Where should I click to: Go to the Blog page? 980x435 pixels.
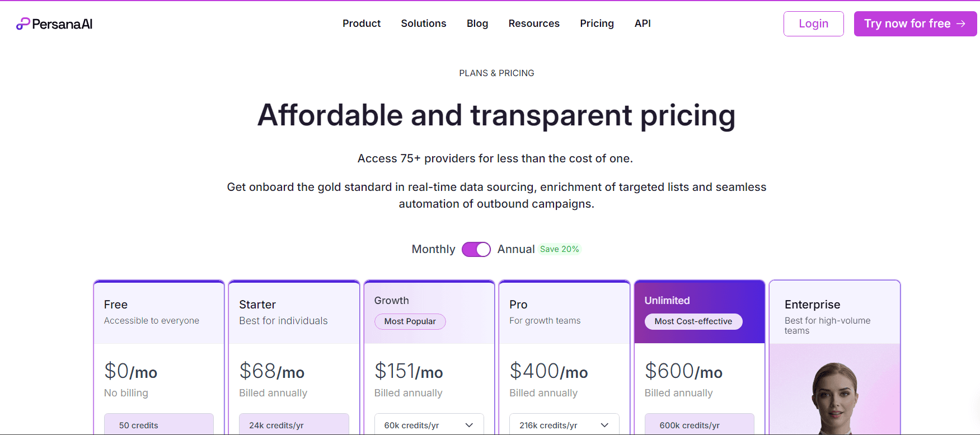coord(477,24)
